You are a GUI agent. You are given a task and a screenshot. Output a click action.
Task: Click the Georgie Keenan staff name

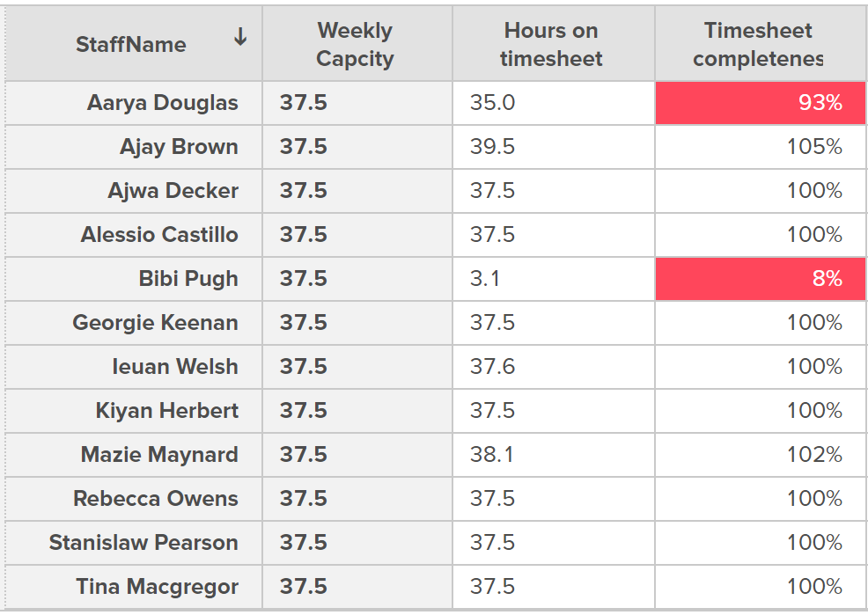155,322
